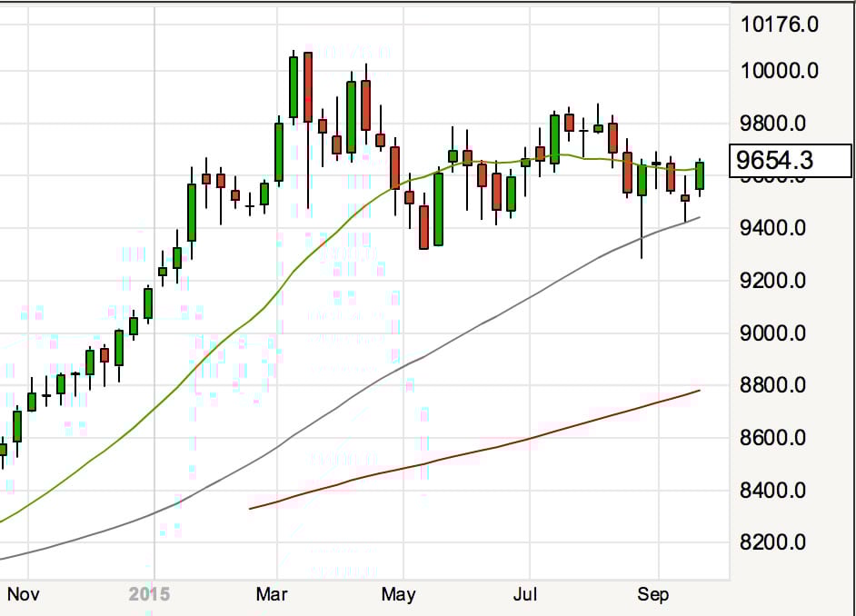Click the 8600.0 price level label
Screen dimensions: 856x616
(x=781, y=439)
